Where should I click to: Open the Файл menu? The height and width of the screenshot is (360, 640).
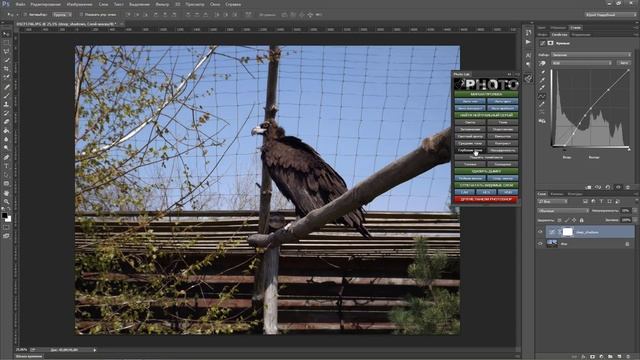(20, 4)
